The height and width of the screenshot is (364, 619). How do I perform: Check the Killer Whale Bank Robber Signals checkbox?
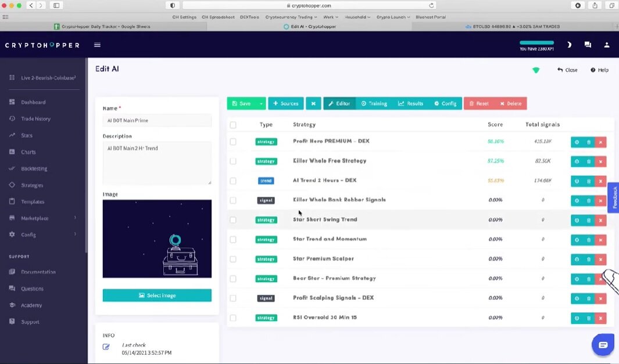tap(233, 200)
